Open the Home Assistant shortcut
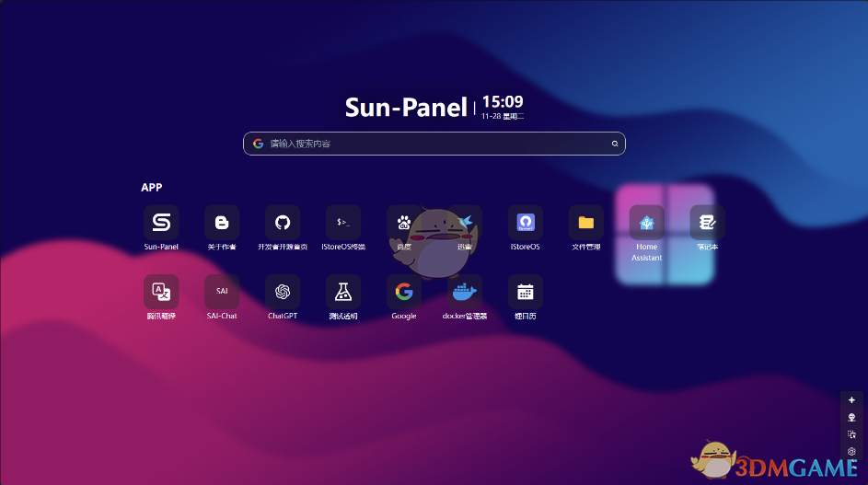 646,223
